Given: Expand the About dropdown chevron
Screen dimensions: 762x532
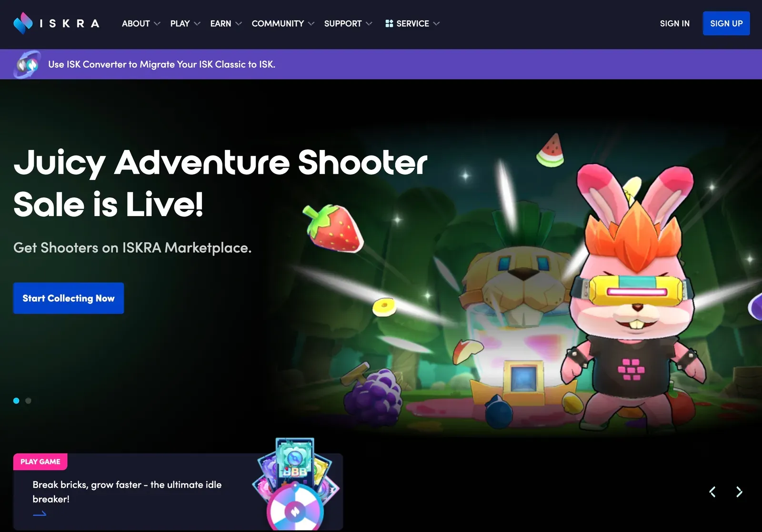Looking at the screenshot, I should [x=157, y=23].
